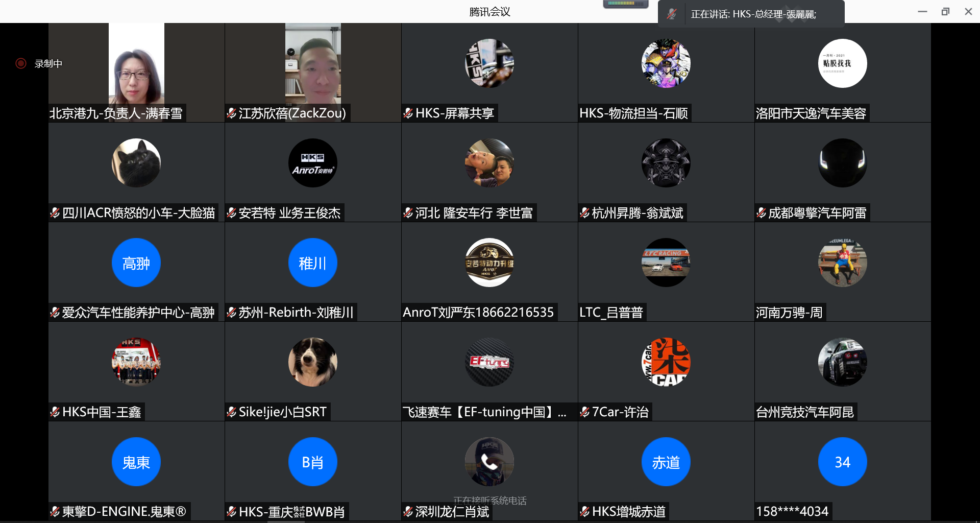Restore down the meeting window
The height and width of the screenshot is (523, 980).
click(x=945, y=12)
